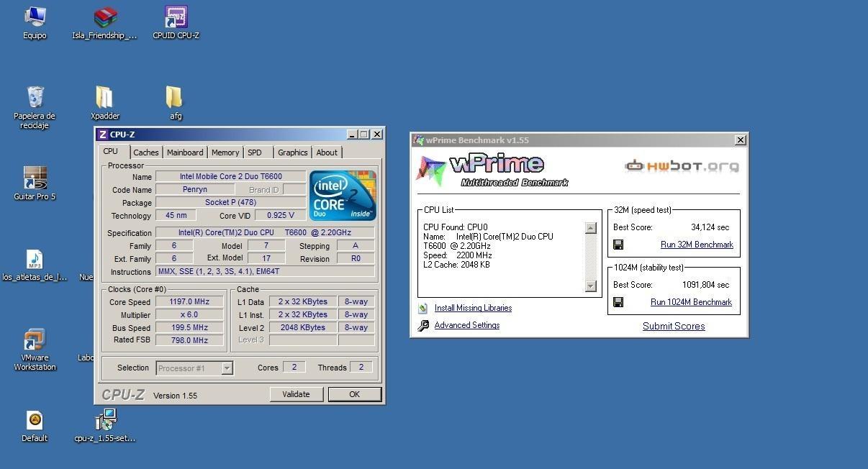The image size is (868, 469).
Task: Run the 32M Benchmark
Action: [697, 245]
